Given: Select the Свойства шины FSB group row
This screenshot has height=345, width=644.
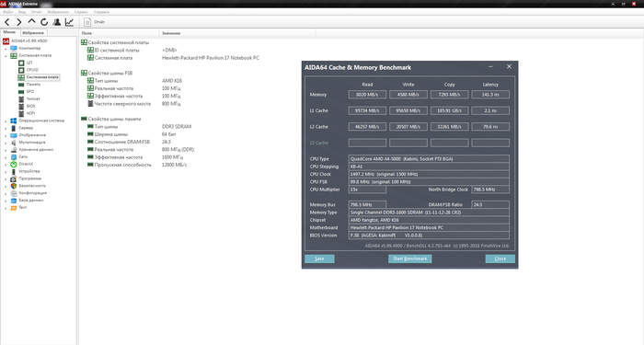Looking at the screenshot, I should [107, 73].
